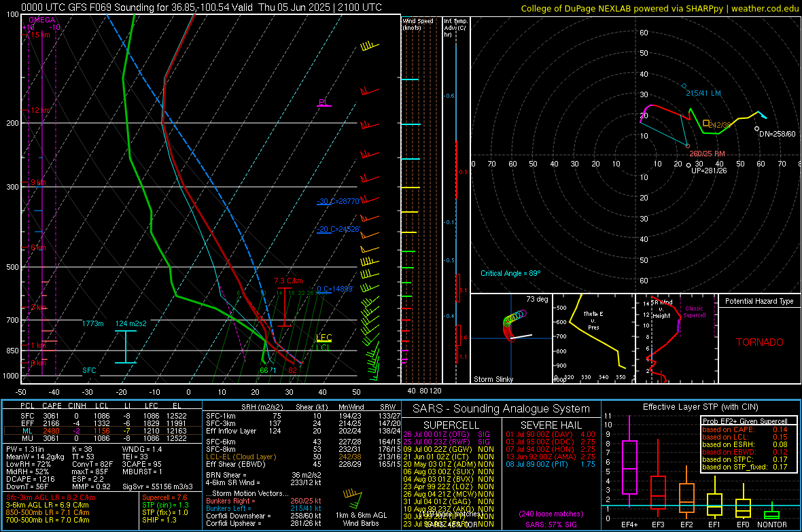Image resolution: width=802 pixels, height=532 pixels.
Task: Click the surface temperature value 82
Action: pos(292,370)
